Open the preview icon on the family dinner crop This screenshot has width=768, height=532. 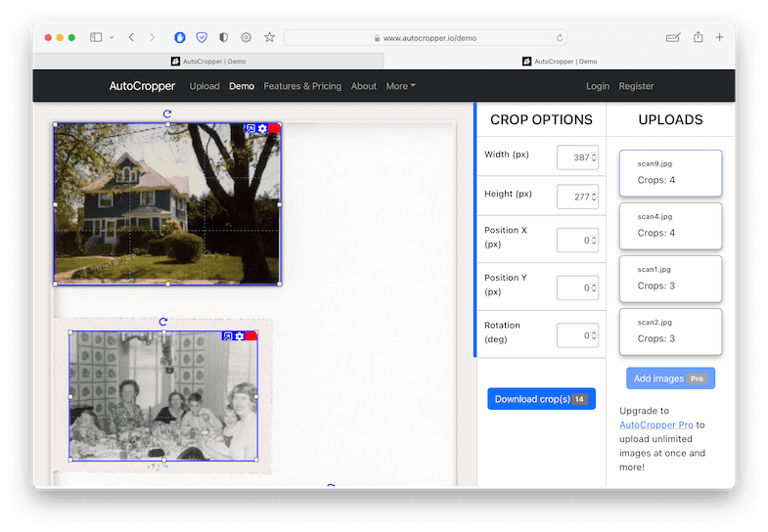pos(227,336)
